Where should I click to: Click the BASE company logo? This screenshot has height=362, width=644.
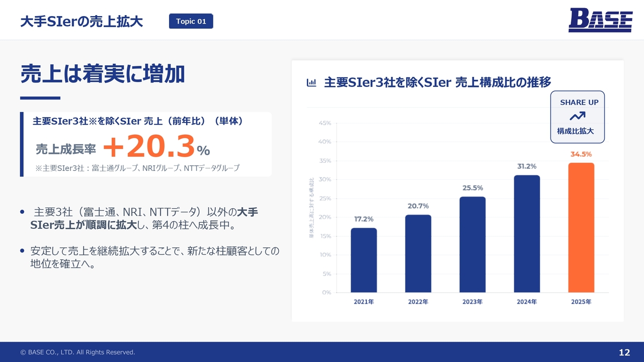[x=600, y=21]
